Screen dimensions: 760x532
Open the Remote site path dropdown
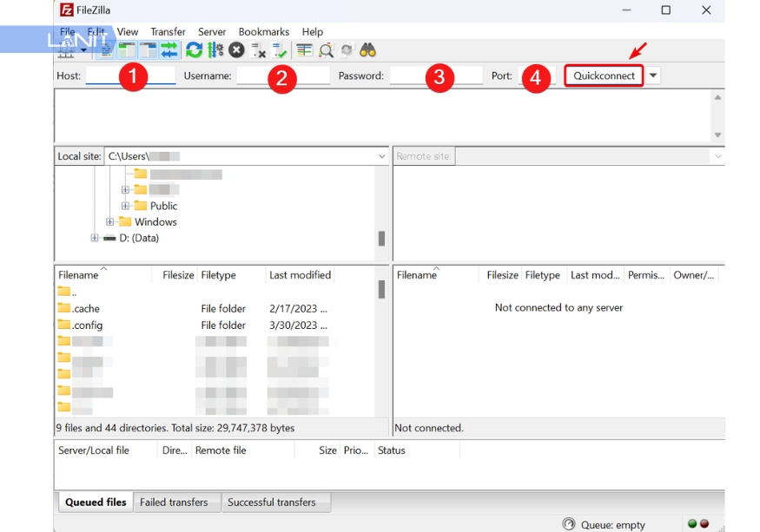pos(717,156)
